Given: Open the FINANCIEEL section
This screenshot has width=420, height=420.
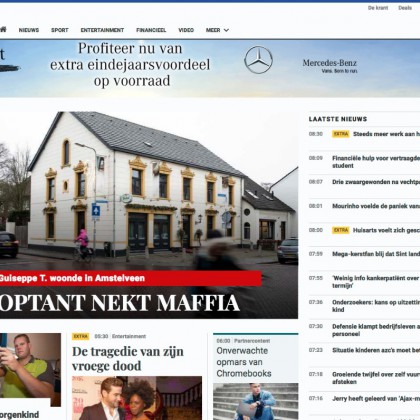Looking at the screenshot, I should click(151, 30).
